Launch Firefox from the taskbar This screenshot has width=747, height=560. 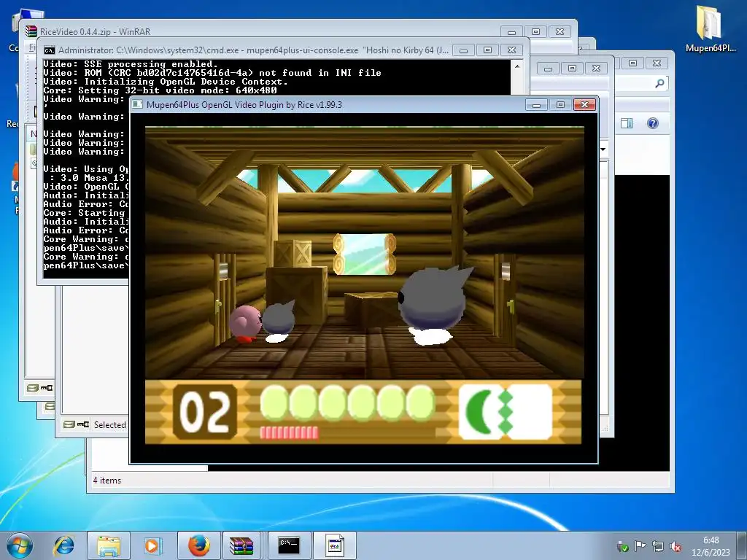(198, 545)
